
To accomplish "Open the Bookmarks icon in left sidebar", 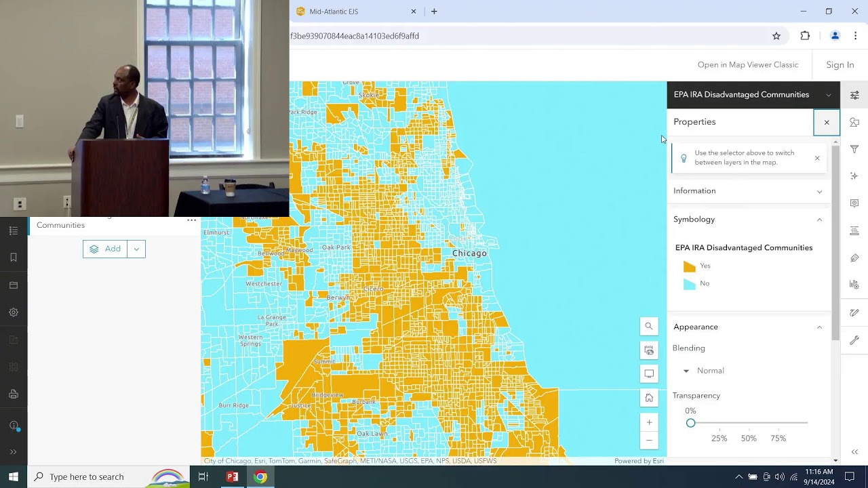I will (14, 258).
